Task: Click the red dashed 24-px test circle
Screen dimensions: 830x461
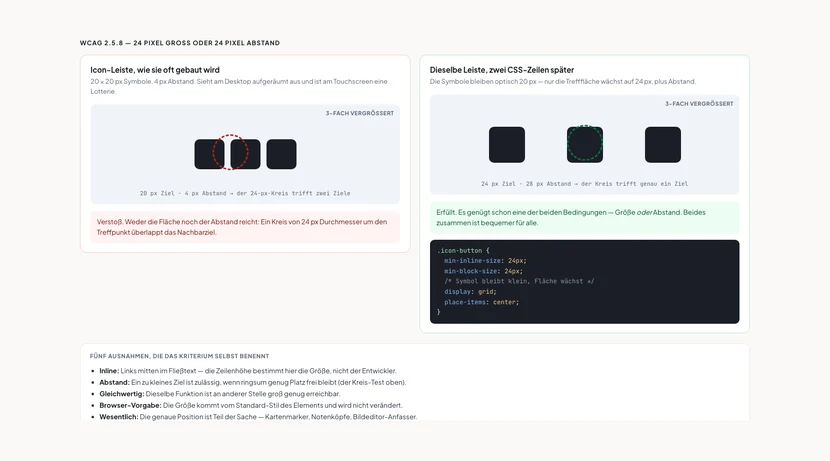Action: 230,152
